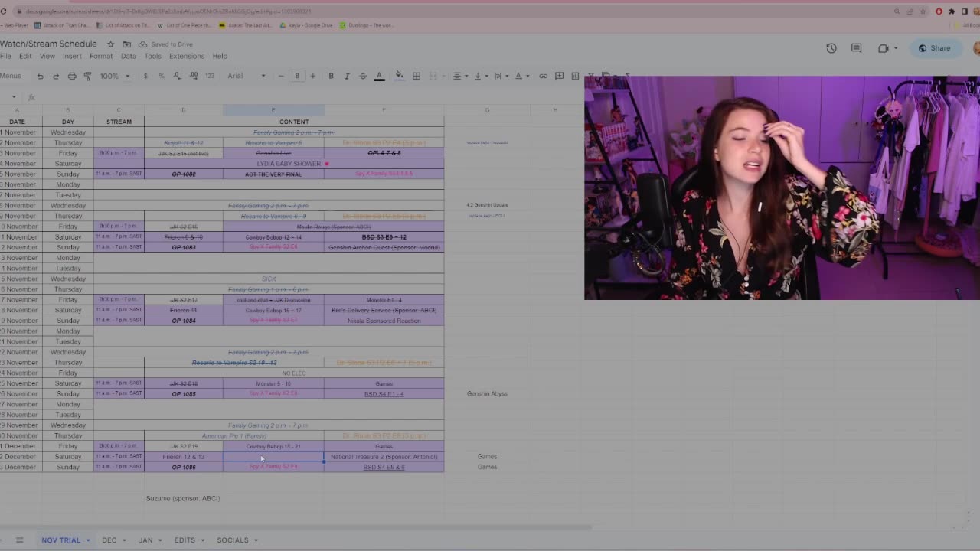Click the undo arrow
Image resolution: width=980 pixels, height=551 pixels.
point(40,76)
